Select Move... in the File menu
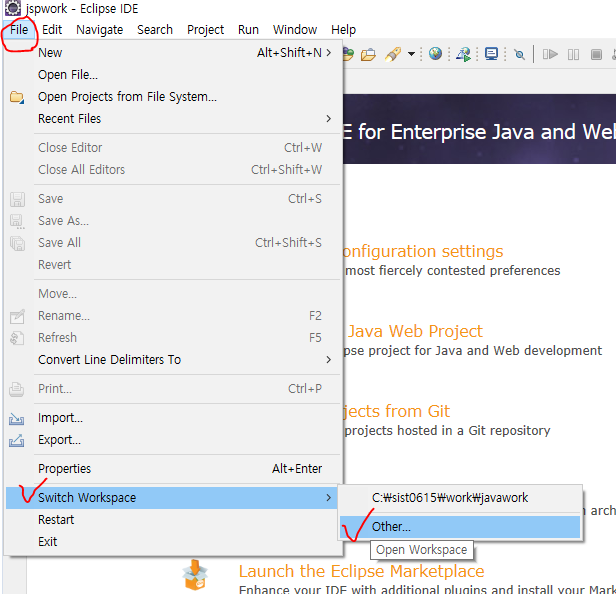Screen dimensions: 616x594 tap(173, 294)
